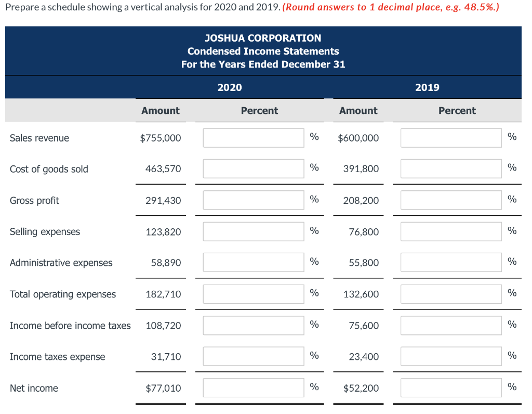The image size is (532, 414).
Task: Click the Sales revenue 2020 Percent input field
Action: coord(253,137)
